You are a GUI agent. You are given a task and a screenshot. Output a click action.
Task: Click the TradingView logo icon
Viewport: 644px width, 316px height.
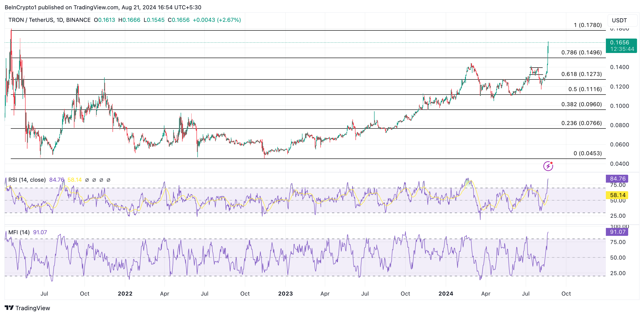(9, 308)
